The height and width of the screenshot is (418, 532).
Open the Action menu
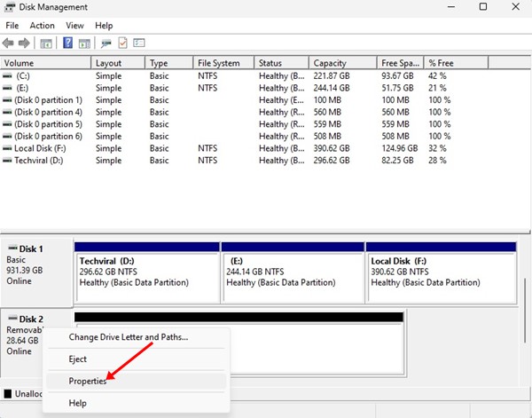point(42,26)
